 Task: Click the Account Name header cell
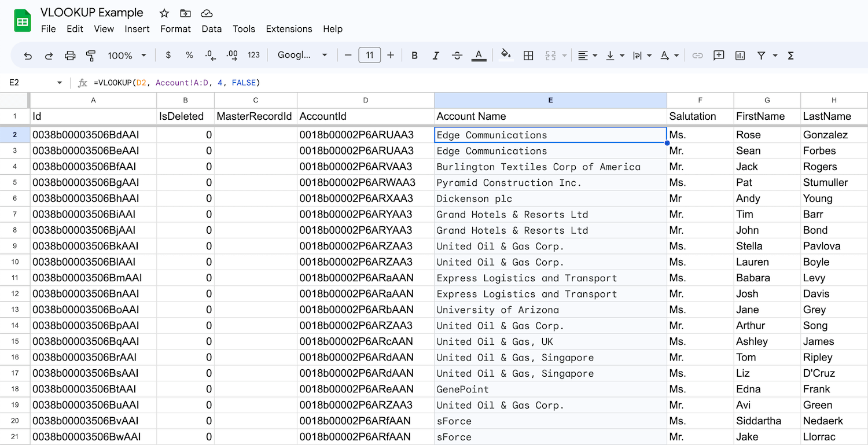click(x=550, y=116)
